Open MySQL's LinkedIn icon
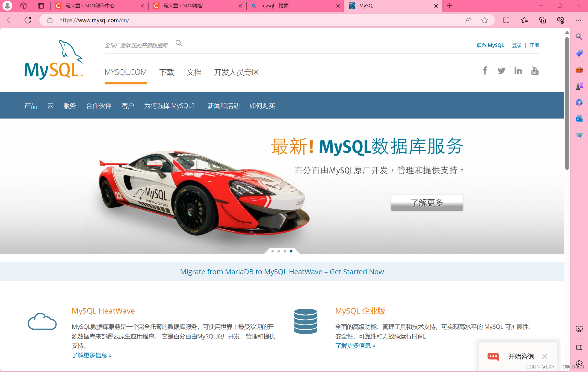 [x=518, y=70]
